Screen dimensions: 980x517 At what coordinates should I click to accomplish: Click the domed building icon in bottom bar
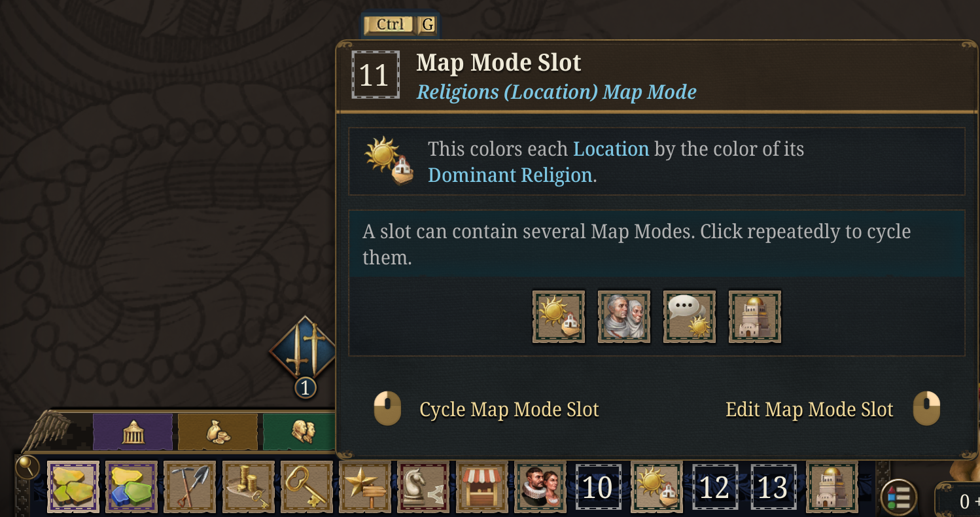[x=832, y=486]
